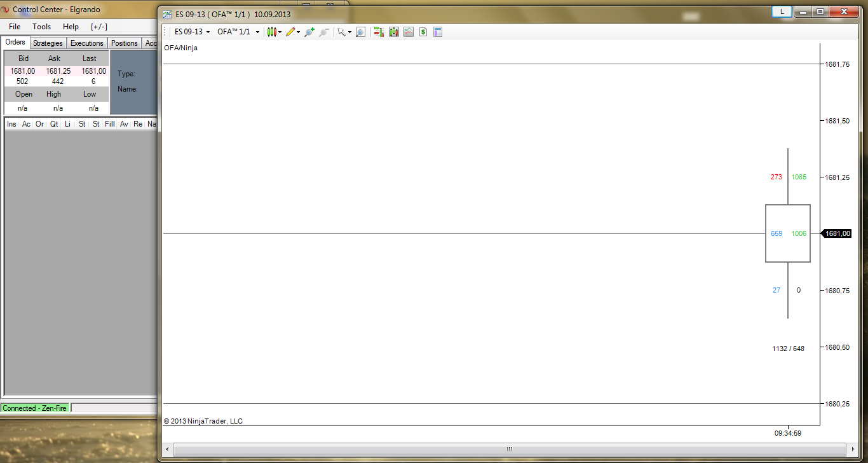Image resolution: width=868 pixels, height=463 pixels.
Task: Click the [+/-] menu item
Action: coord(99,27)
